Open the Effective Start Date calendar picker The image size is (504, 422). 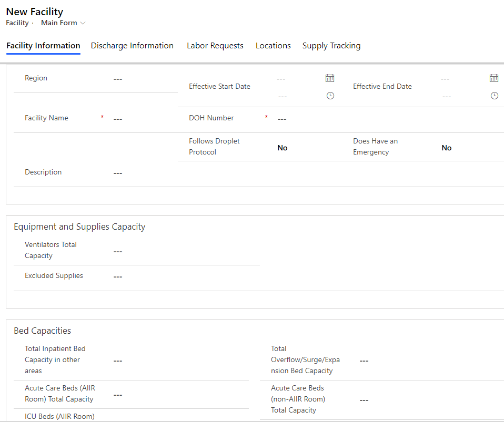tap(330, 78)
